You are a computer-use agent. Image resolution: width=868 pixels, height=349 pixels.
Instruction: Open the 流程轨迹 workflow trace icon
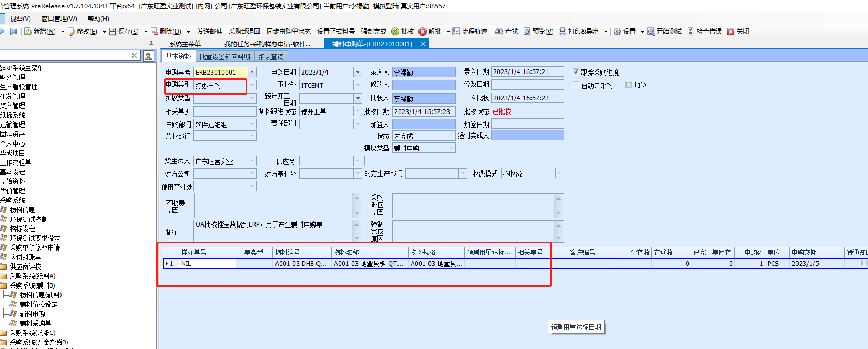pos(456,32)
